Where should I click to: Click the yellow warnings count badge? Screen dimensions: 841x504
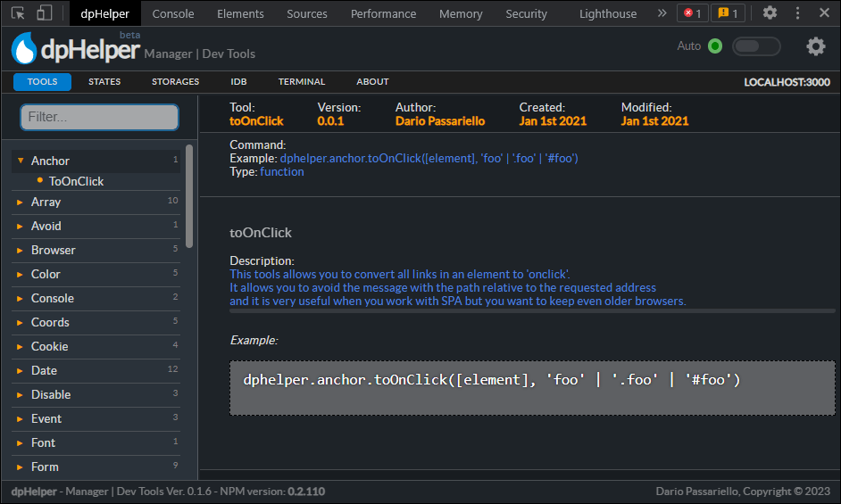tap(728, 13)
